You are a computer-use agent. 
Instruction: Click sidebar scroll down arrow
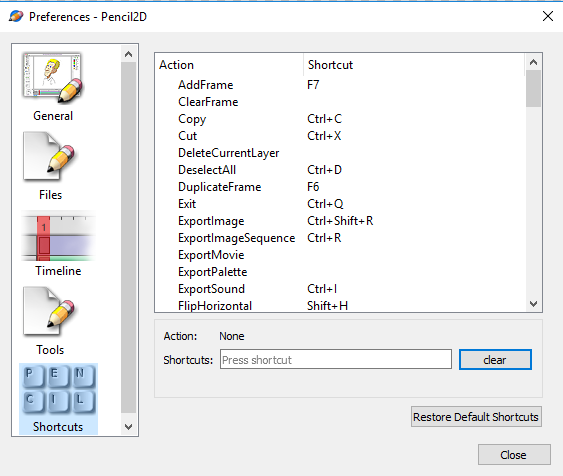(129, 426)
